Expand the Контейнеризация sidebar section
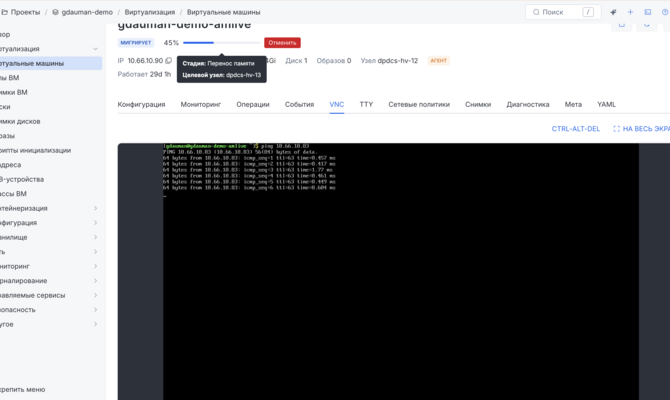 click(95, 208)
